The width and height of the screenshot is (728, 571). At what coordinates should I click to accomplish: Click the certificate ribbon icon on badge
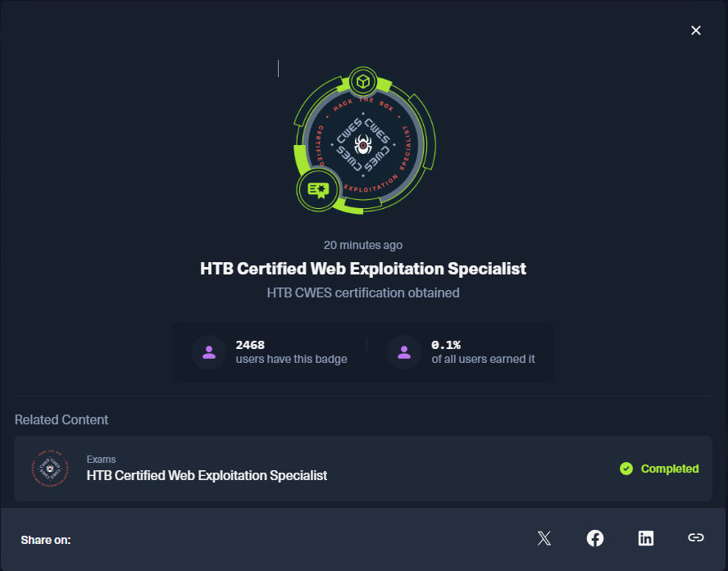pos(318,190)
